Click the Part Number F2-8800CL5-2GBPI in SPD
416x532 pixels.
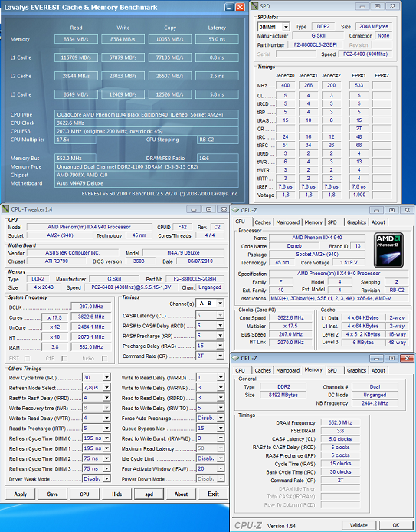point(317,44)
